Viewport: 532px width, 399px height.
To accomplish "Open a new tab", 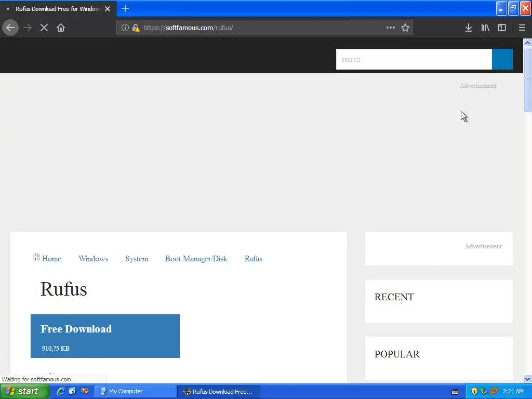I will pyautogui.click(x=125, y=8).
